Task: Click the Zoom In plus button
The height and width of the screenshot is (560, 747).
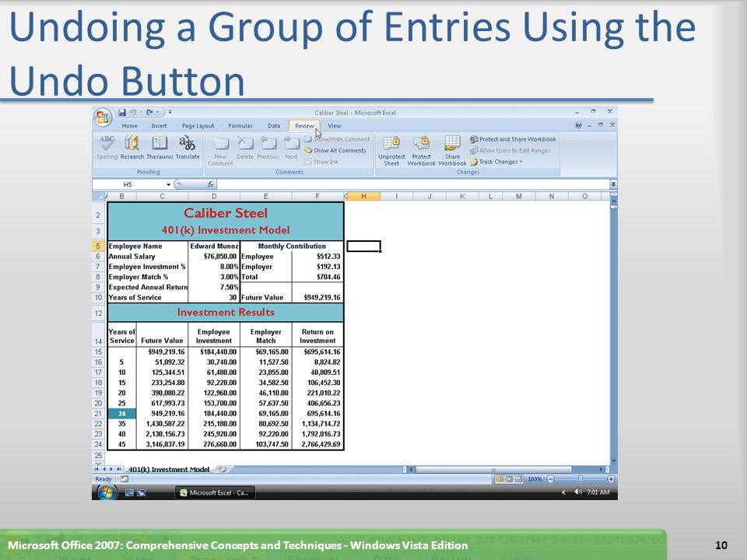Action: (x=612, y=479)
